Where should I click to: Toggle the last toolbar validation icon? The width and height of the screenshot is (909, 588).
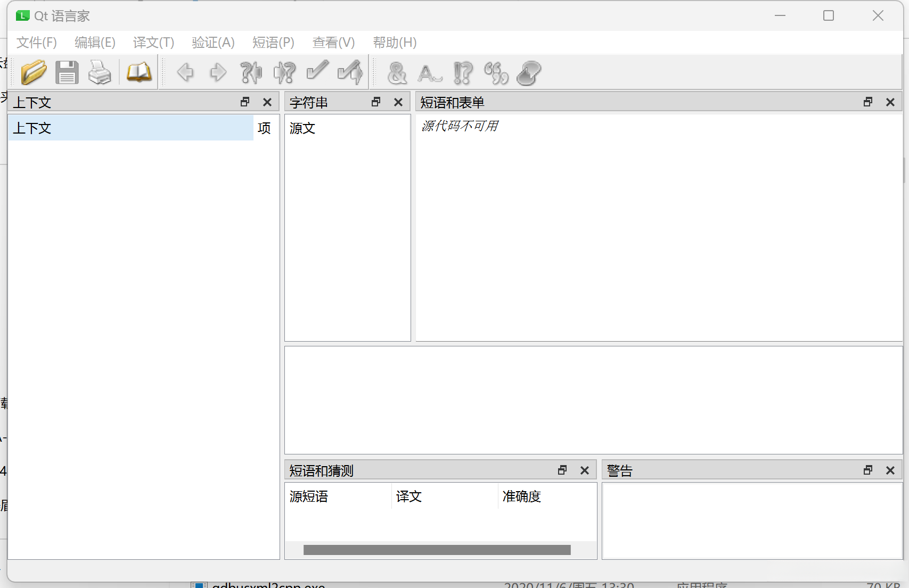[529, 73]
